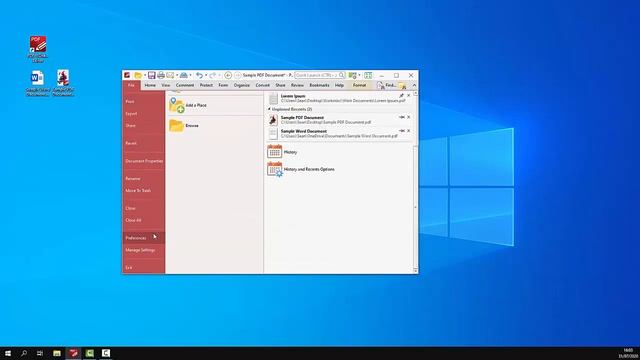Collapse the ribbon with the chevron
Screen dimensions: 640x360
coord(414,85)
